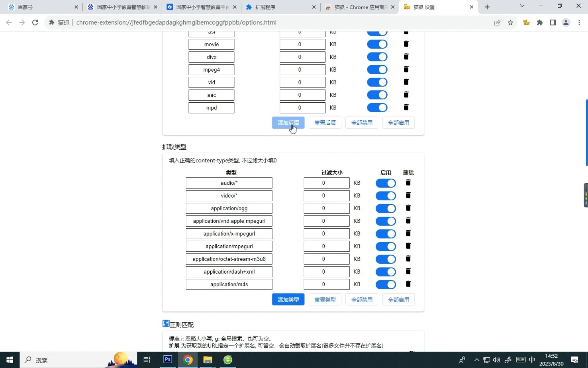Disable the mpeg4 suffix toggle

(377, 70)
